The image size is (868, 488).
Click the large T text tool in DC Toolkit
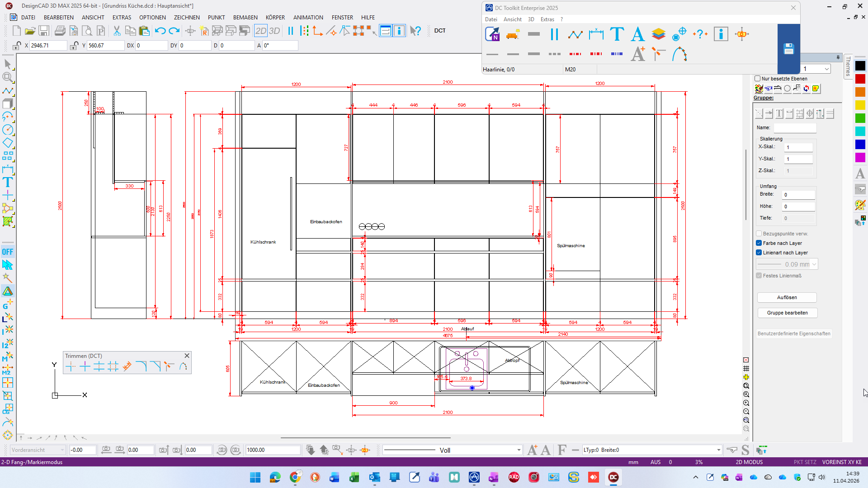tap(617, 34)
